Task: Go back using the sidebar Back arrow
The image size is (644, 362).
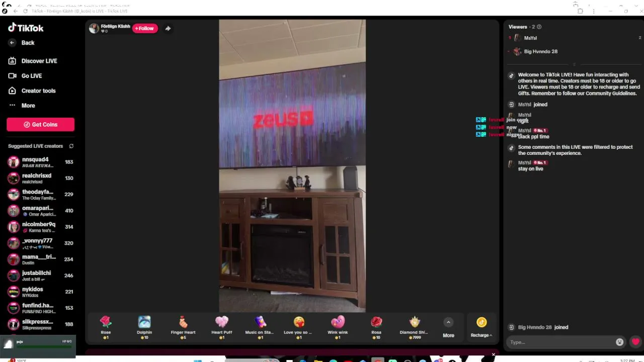Action: [x=12, y=43]
